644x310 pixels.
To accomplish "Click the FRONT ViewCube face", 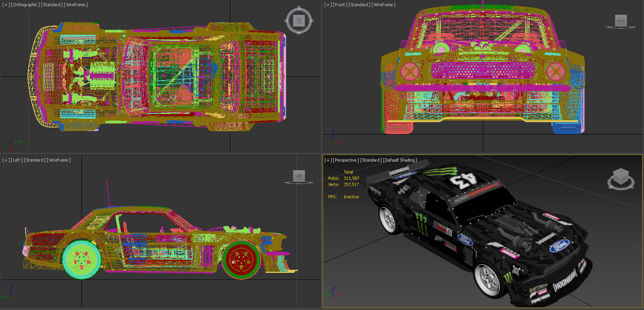I will pos(621,20).
